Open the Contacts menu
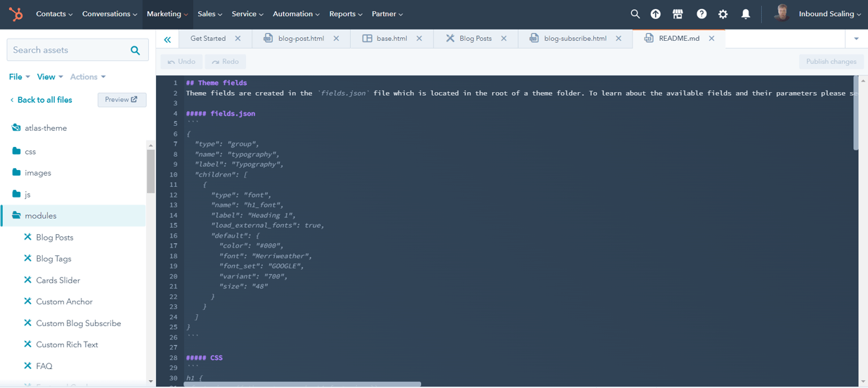 point(54,14)
